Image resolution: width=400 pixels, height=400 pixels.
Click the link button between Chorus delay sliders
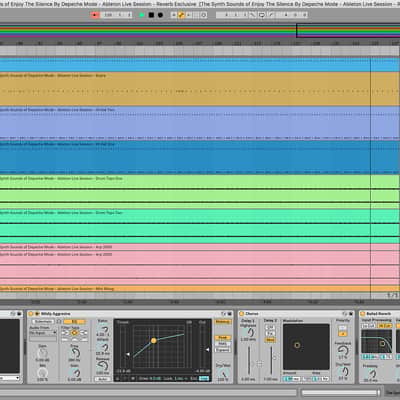(259, 364)
